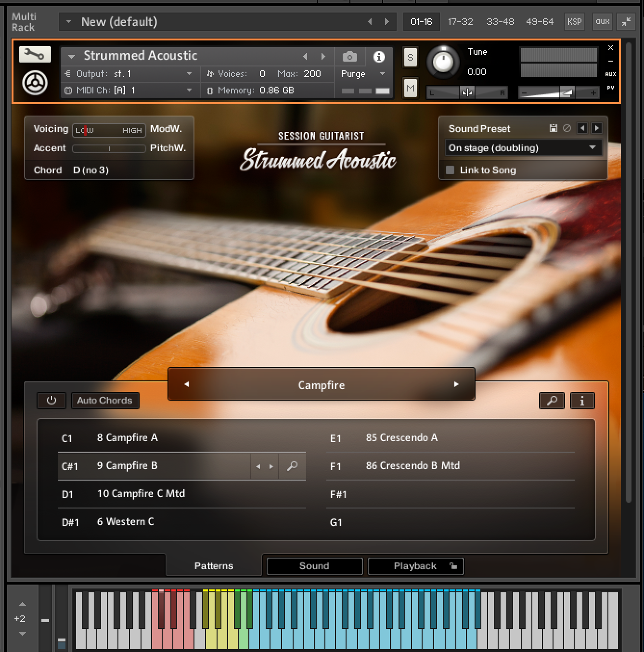The width and height of the screenshot is (644, 652).
Task: Click the Native Instruments logo under the wrench
Action: pos(35,83)
